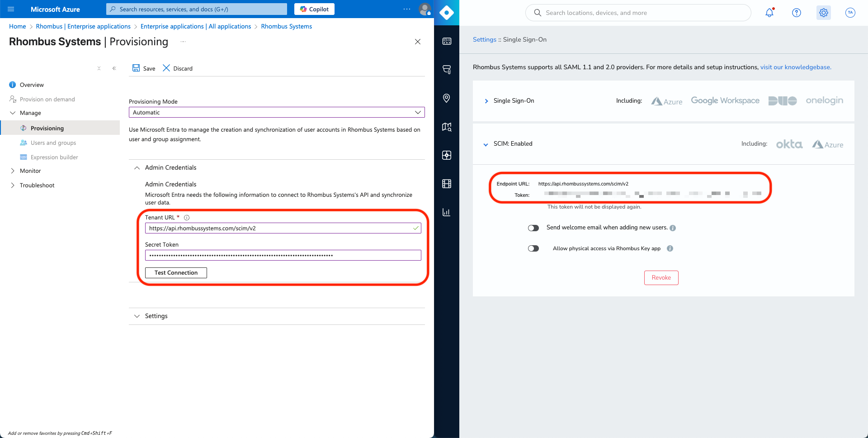Click the info icon beside Rhombus Key app
Image resolution: width=868 pixels, height=438 pixels.
tap(670, 248)
